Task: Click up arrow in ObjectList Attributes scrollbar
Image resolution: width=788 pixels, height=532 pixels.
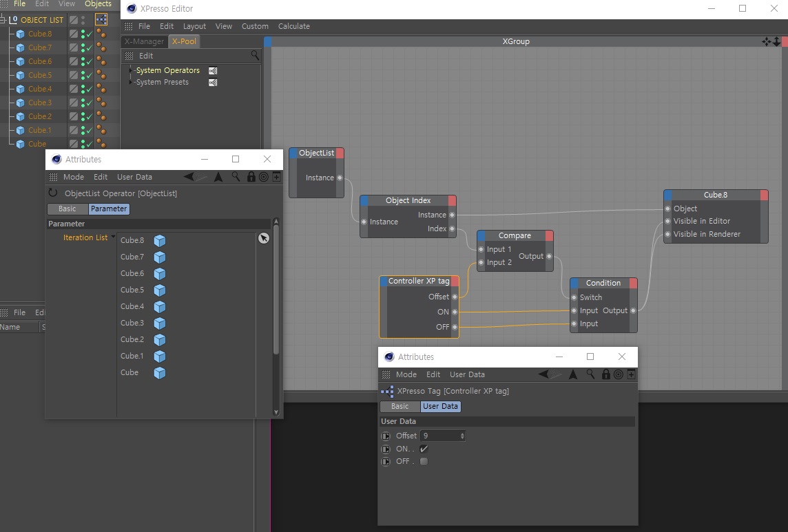Action: [x=276, y=222]
